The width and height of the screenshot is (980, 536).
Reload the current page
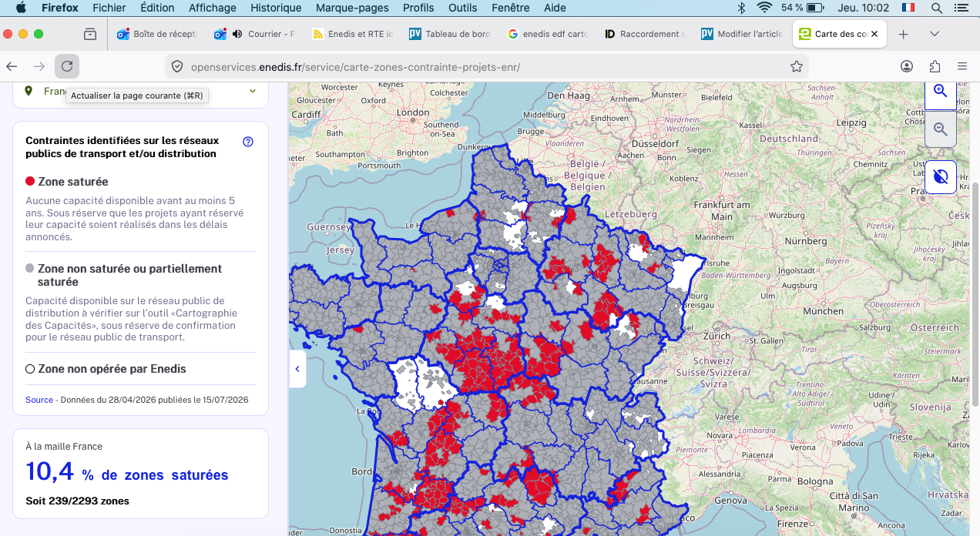tap(67, 66)
